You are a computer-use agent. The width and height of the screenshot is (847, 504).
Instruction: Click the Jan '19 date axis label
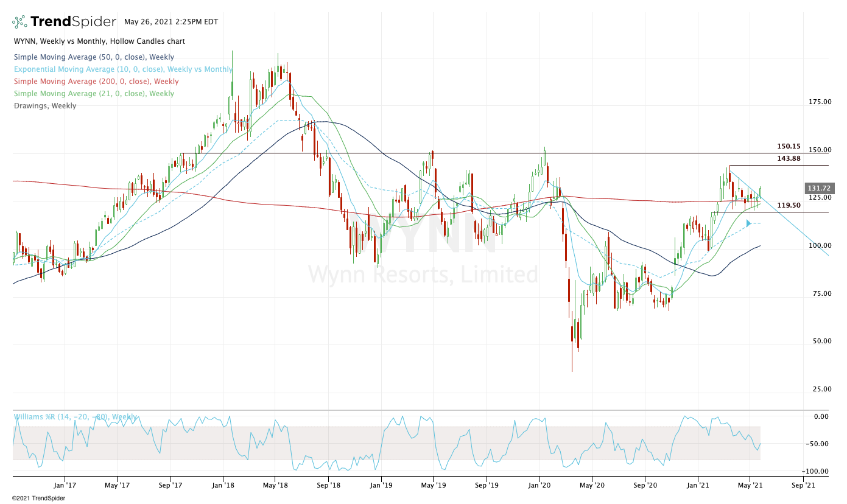381,485
